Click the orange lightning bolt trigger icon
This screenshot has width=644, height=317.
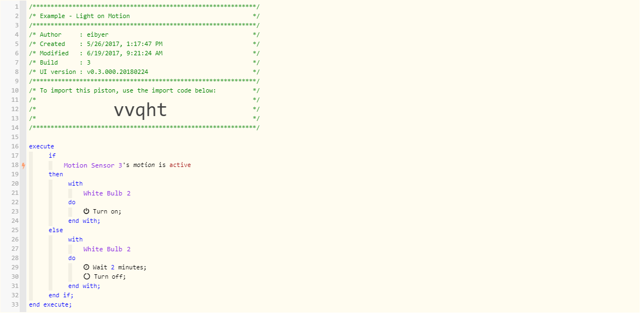point(24,165)
